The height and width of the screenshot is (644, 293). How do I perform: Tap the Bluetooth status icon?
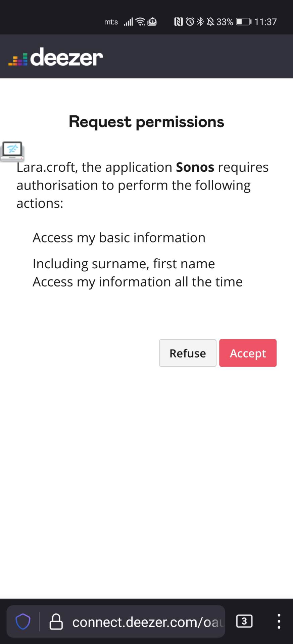pyautogui.click(x=200, y=22)
